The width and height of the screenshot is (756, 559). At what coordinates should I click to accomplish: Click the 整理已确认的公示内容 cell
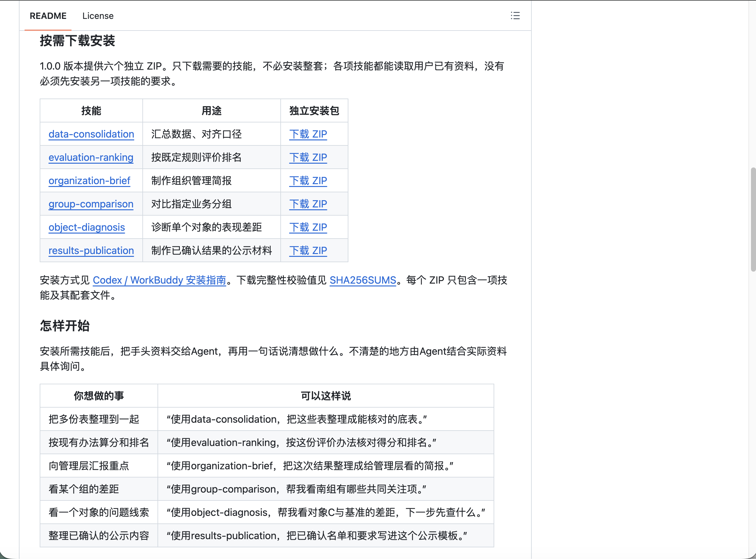pos(99,536)
